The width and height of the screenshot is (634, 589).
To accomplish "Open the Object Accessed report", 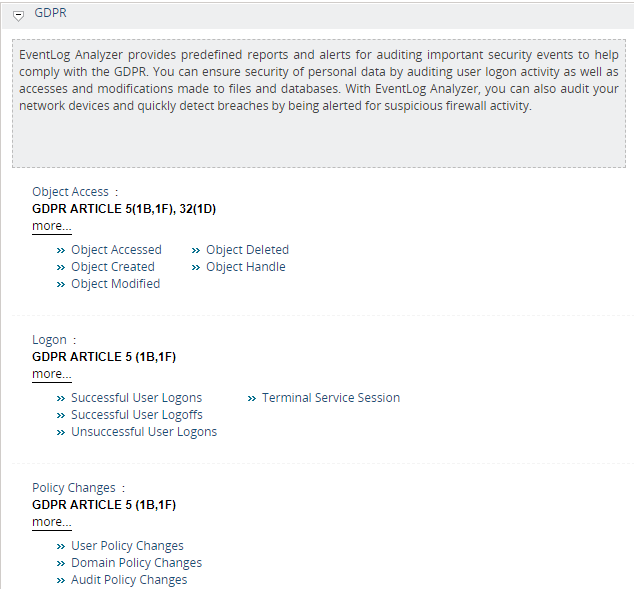I will pos(116,250).
